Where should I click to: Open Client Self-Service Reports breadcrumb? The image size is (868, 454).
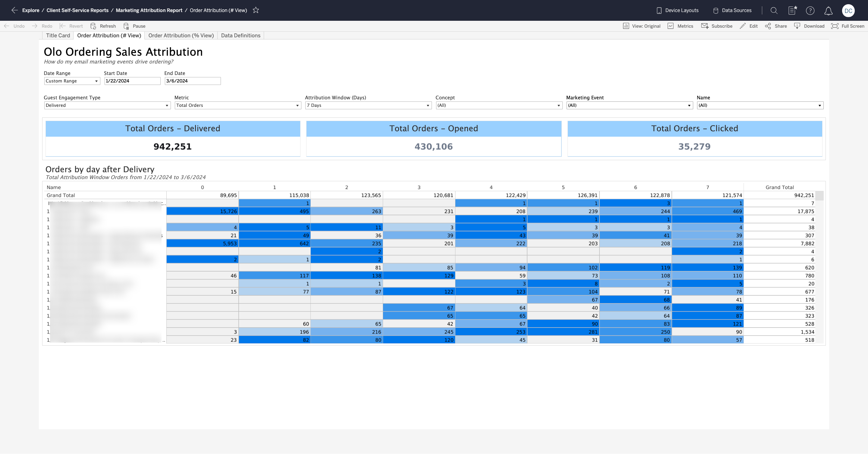[77, 11]
